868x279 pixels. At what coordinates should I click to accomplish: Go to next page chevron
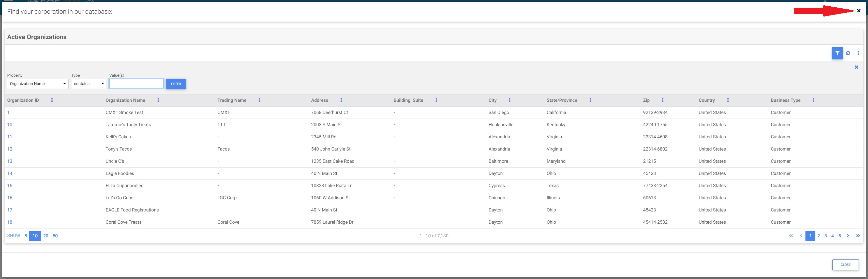[x=848, y=236]
